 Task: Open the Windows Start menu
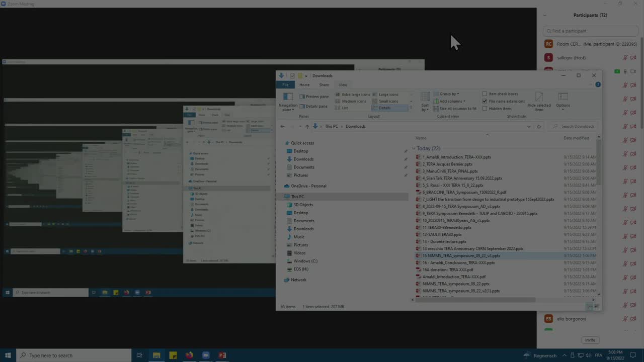click(x=8, y=355)
